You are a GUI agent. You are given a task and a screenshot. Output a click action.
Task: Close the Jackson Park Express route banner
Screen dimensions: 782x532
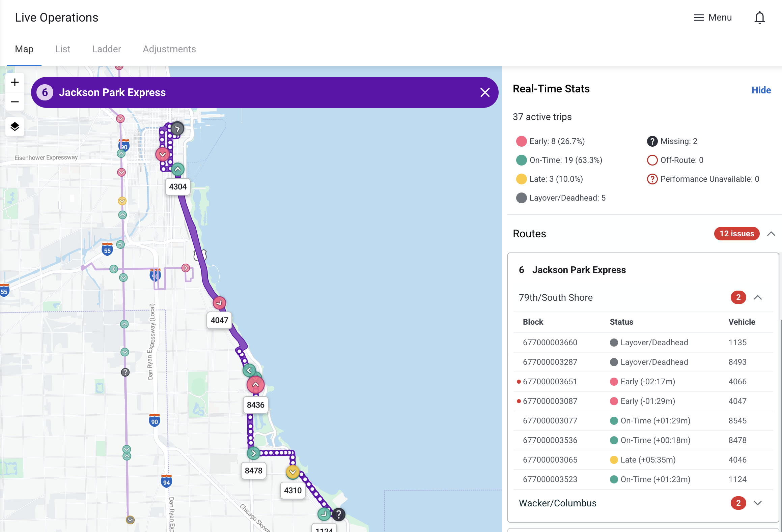pos(485,92)
